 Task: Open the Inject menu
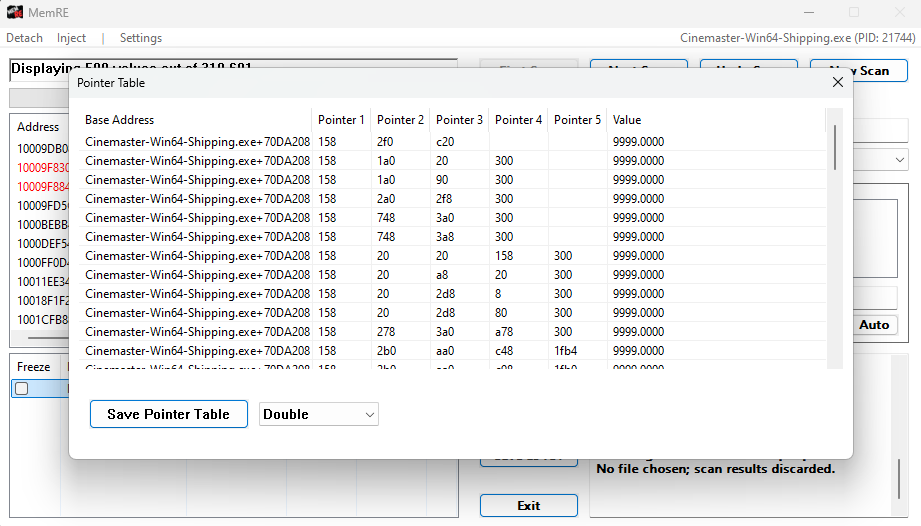pos(71,38)
